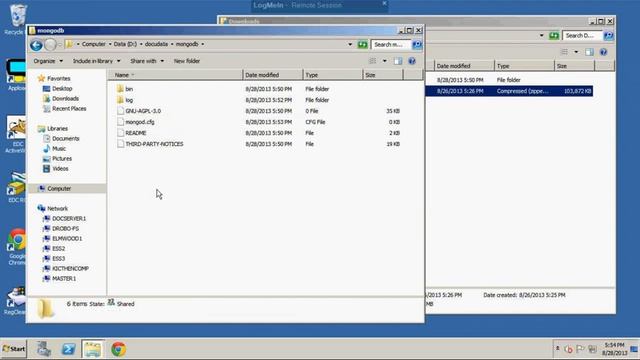Change view icon in mongodb window toolbar

pyautogui.click(x=373, y=61)
